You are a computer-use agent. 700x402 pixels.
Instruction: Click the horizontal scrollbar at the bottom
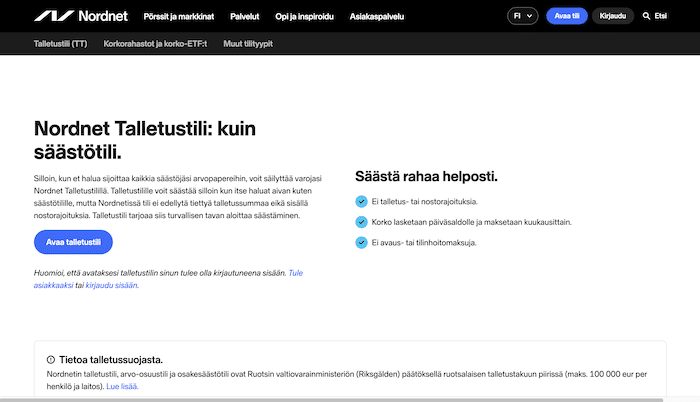pos(331,400)
